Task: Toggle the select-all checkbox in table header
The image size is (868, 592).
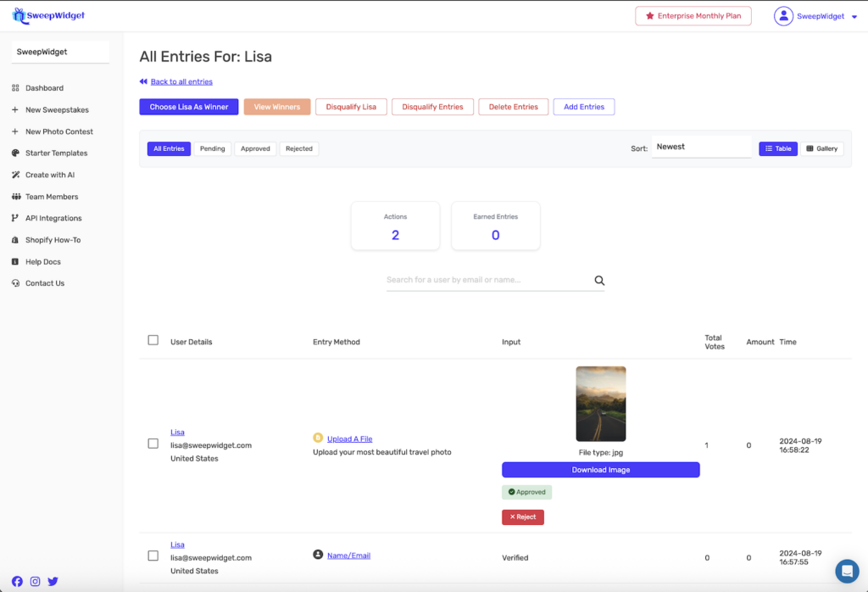Action: pos(153,340)
